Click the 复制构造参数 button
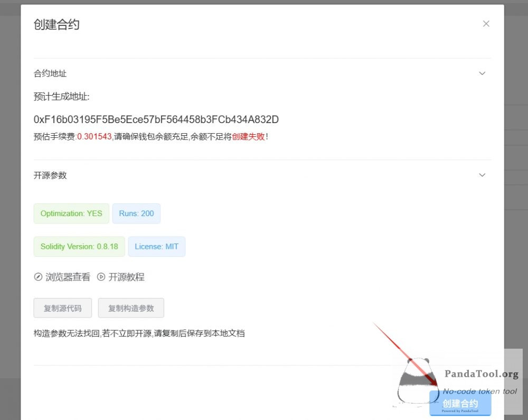Image resolution: width=528 pixels, height=420 pixels. click(131, 308)
